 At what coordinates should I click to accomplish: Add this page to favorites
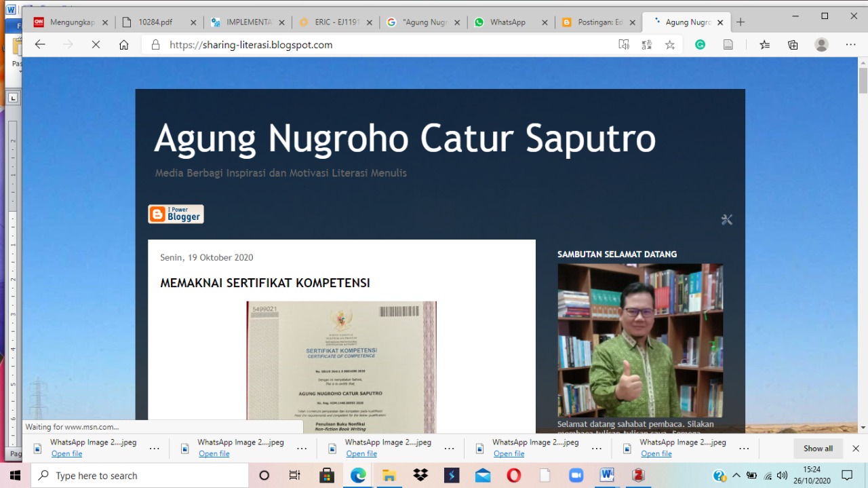pyautogui.click(x=670, y=45)
